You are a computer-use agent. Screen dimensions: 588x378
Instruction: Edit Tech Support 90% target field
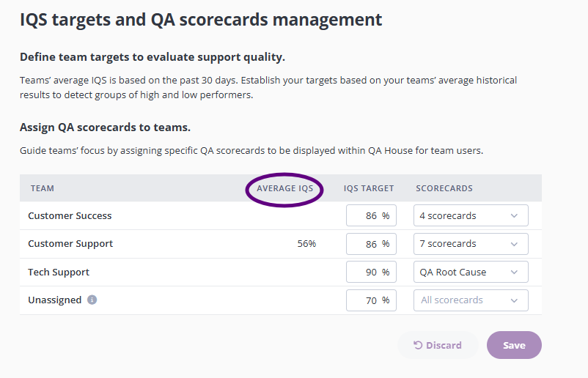point(371,272)
